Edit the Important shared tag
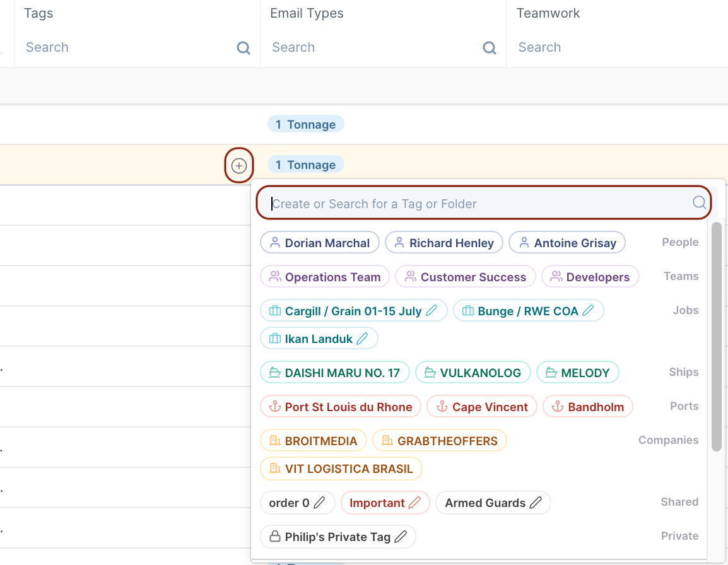This screenshot has width=728, height=565. (414, 503)
